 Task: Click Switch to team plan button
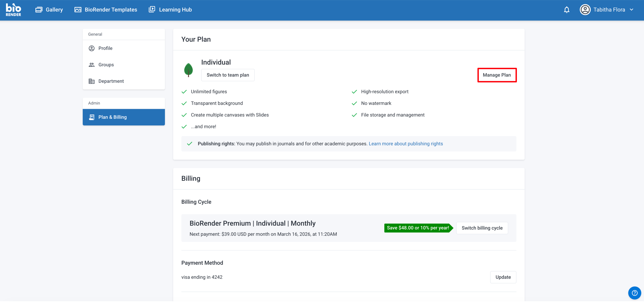(228, 75)
